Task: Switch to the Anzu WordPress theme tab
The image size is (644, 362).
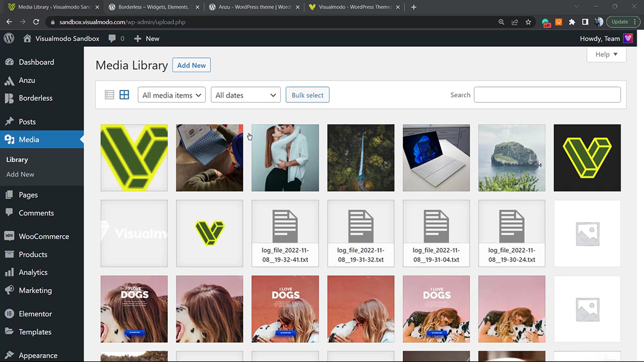Action: click(x=254, y=7)
